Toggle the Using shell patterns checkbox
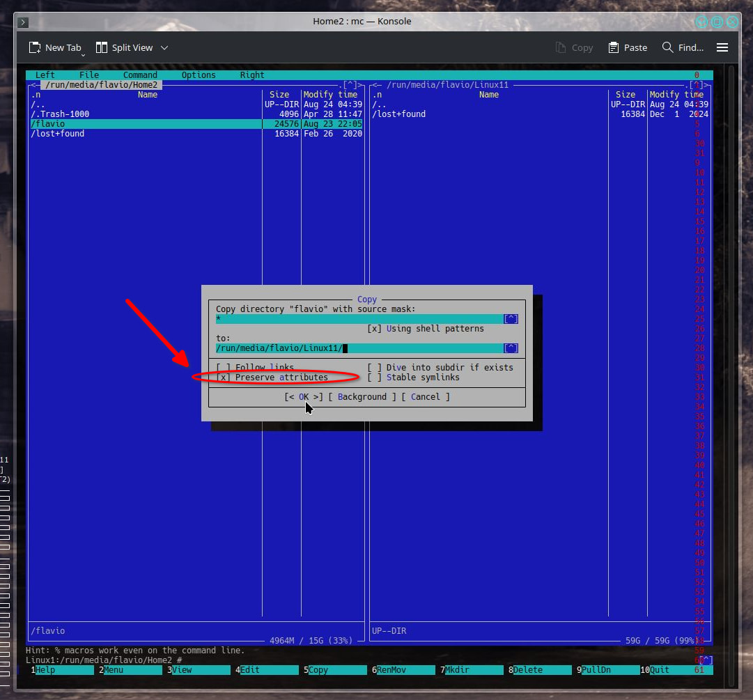 coord(374,329)
